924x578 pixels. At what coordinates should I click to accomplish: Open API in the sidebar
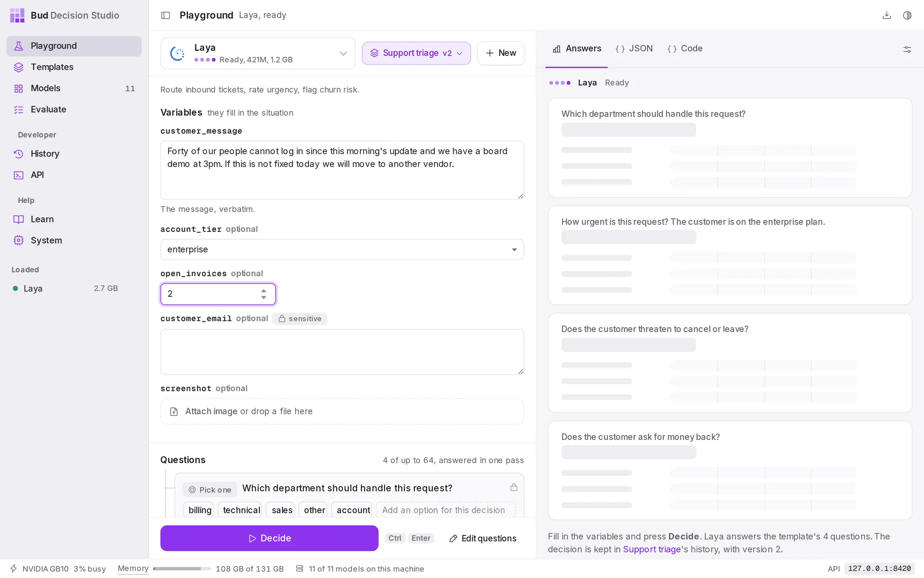click(x=74, y=175)
